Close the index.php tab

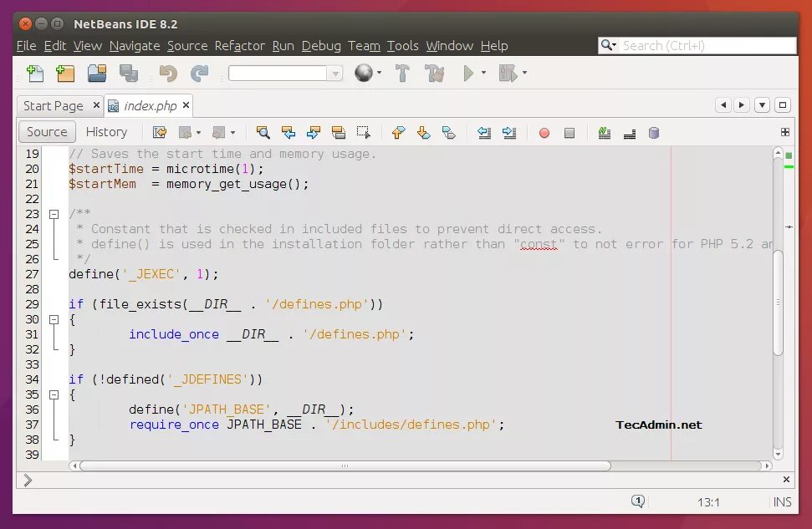[186, 105]
